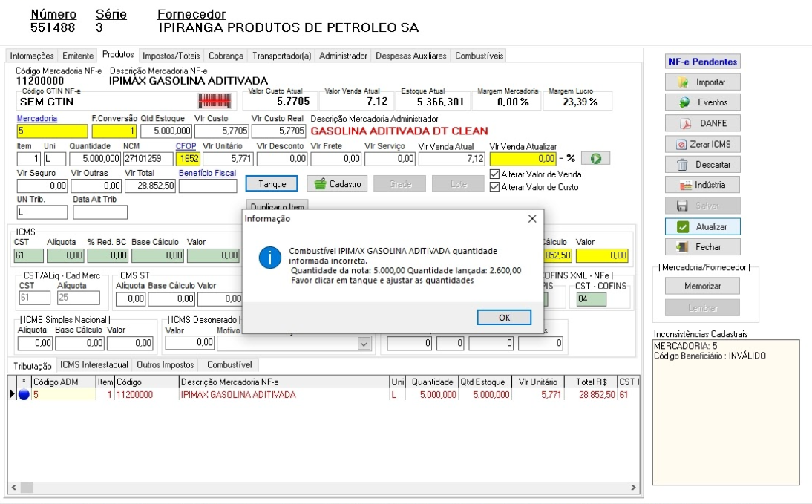The width and height of the screenshot is (812, 504).
Task: Click the row pointer arrow in product grid
Action: 12,394
